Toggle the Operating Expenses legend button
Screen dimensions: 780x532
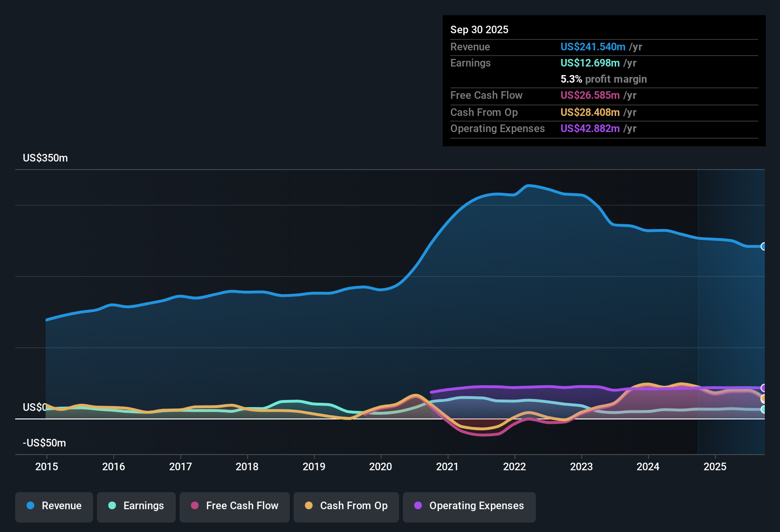click(x=469, y=506)
